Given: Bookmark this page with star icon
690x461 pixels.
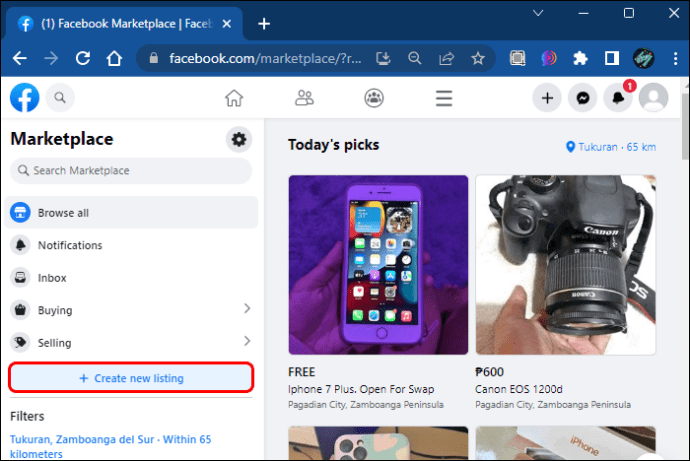Looking at the screenshot, I should [x=478, y=58].
